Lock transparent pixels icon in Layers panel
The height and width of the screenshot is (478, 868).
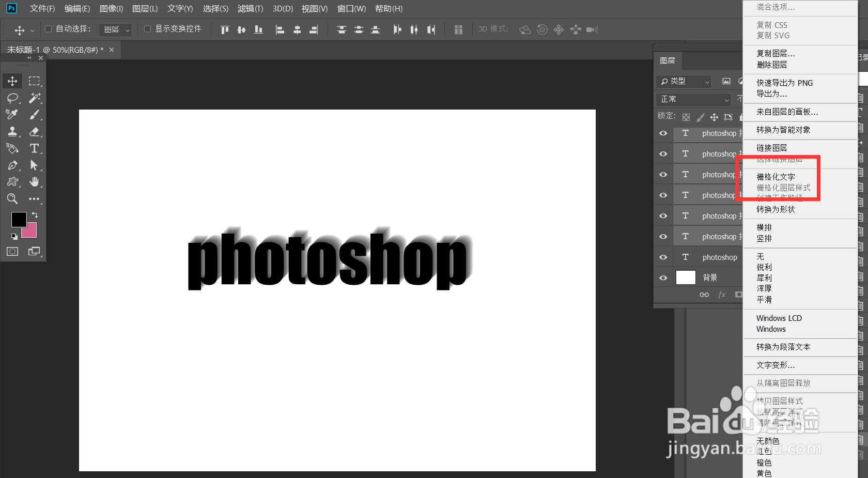click(686, 117)
